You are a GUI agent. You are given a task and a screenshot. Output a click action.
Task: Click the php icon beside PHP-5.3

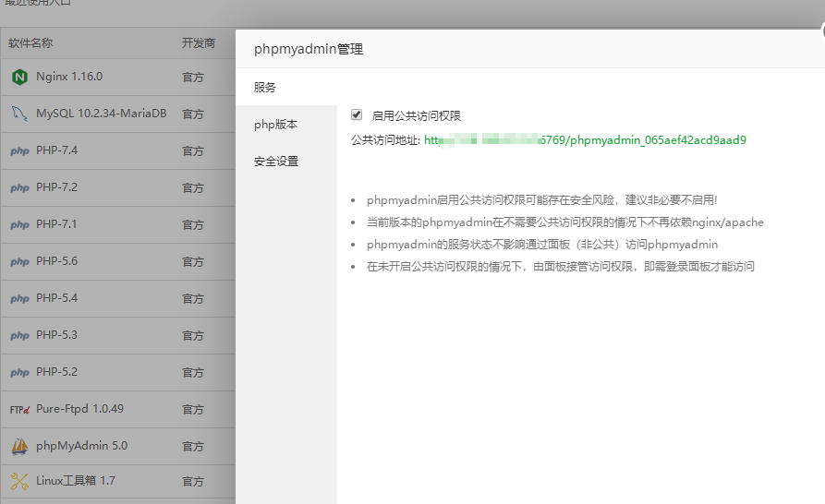19,335
